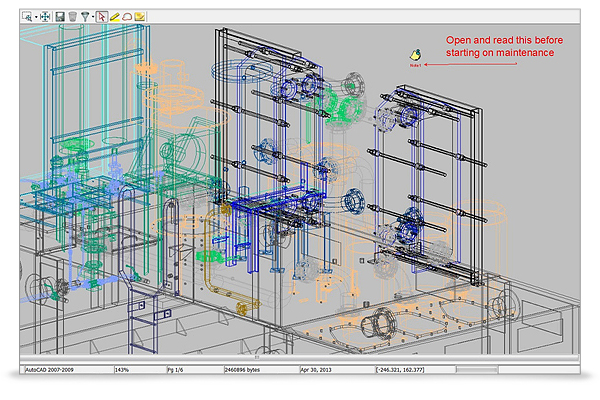Activate the pan move tool

pyautogui.click(x=45, y=17)
